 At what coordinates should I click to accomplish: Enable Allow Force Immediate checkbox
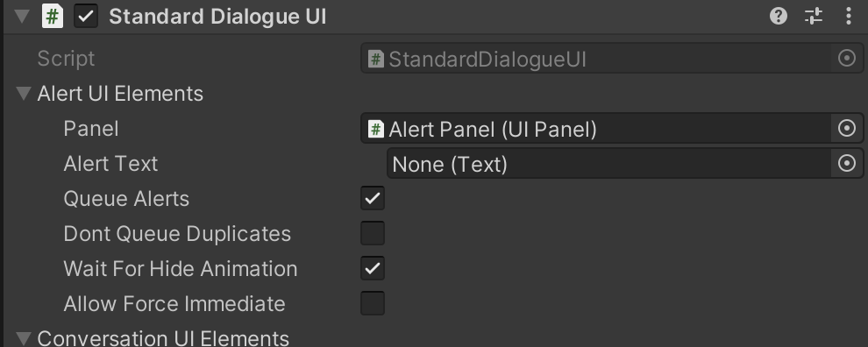(x=373, y=303)
